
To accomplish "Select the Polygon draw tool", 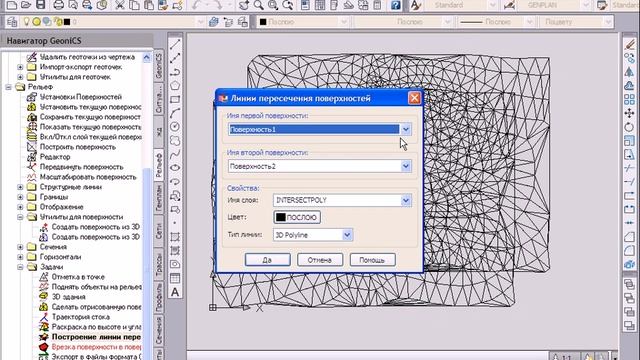I will tap(175, 85).
